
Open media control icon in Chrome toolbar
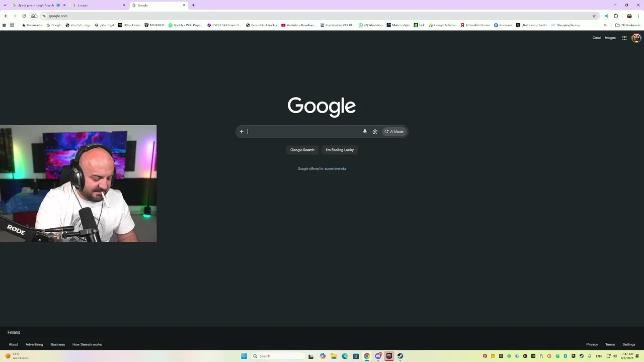pyautogui.click(x=606, y=16)
